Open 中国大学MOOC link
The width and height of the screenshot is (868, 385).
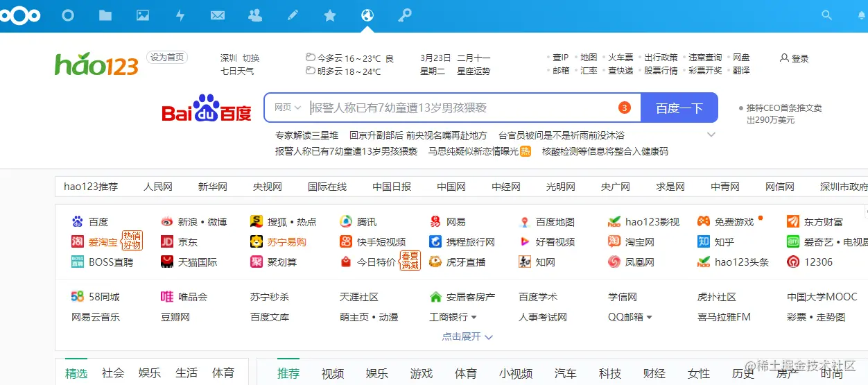pyautogui.click(x=822, y=297)
